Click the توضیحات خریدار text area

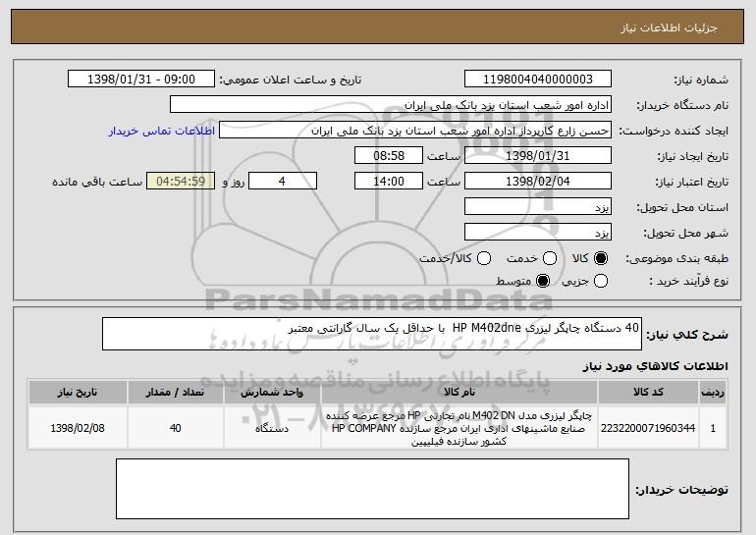pyautogui.click(x=372, y=489)
